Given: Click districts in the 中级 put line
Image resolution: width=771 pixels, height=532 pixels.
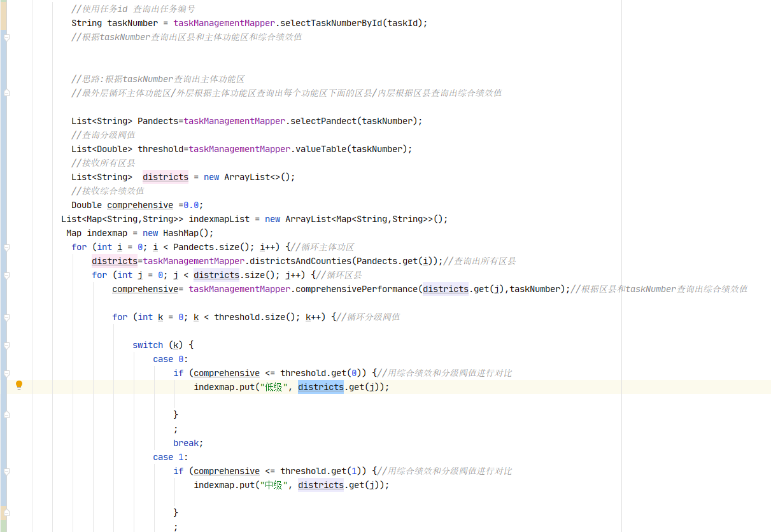Looking at the screenshot, I should click(x=321, y=485).
